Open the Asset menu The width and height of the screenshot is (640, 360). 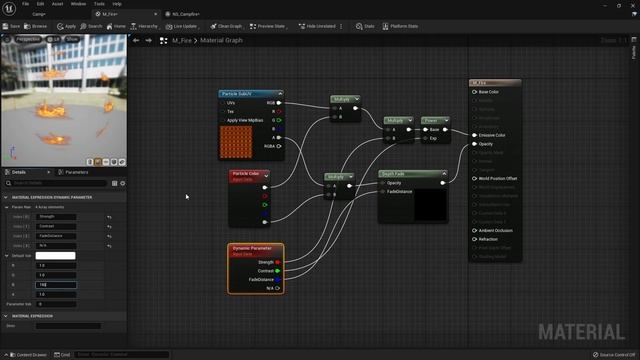point(57,4)
